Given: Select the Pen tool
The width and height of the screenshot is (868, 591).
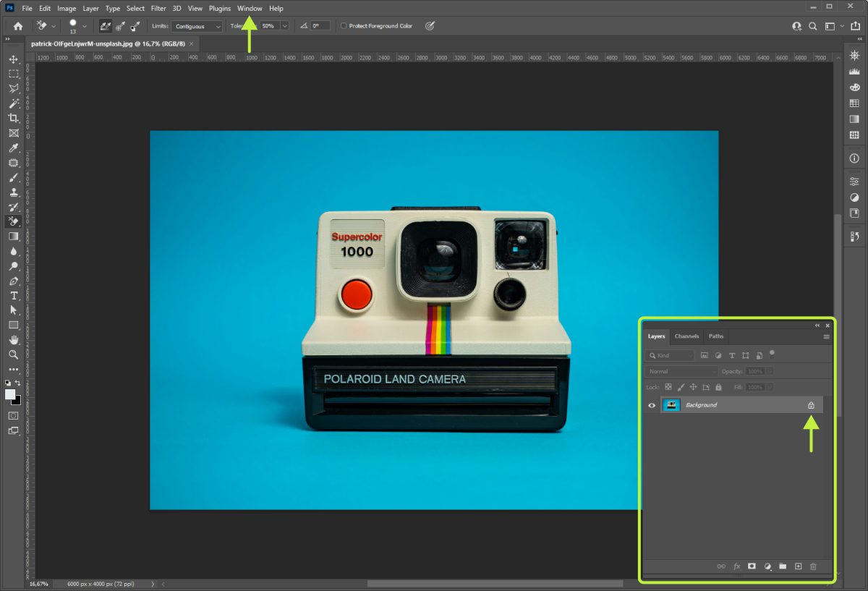Looking at the screenshot, I should coord(13,281).
